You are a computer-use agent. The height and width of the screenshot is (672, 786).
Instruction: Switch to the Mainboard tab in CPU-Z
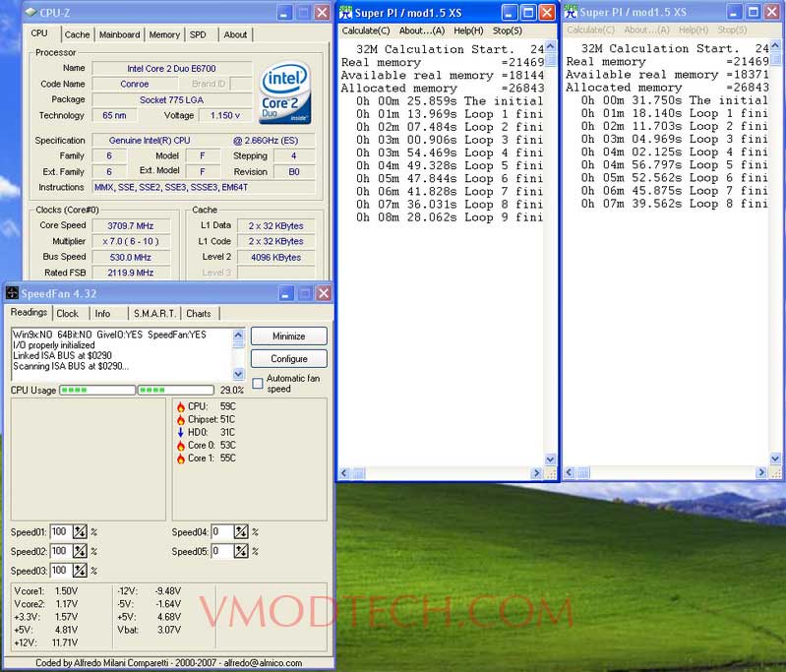119,34
